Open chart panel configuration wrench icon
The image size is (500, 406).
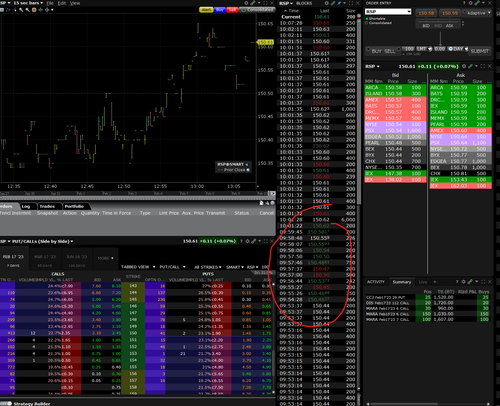click(x=253, y=3)
